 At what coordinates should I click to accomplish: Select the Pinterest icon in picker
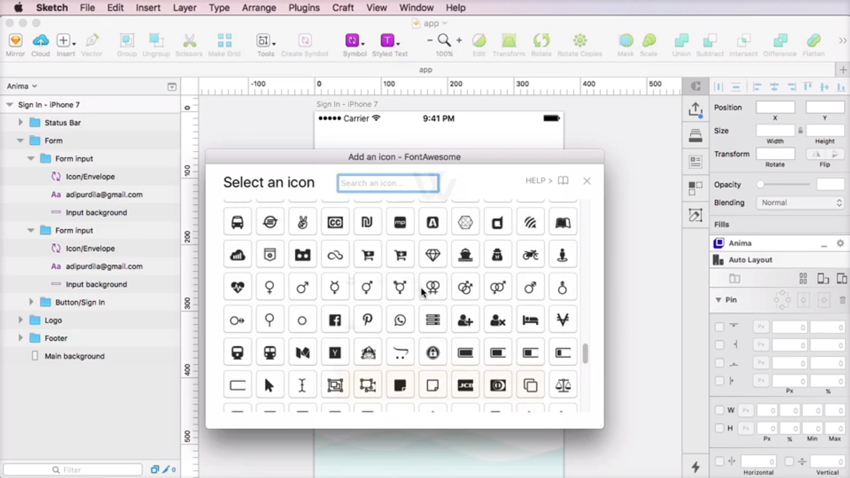(368, 320)
